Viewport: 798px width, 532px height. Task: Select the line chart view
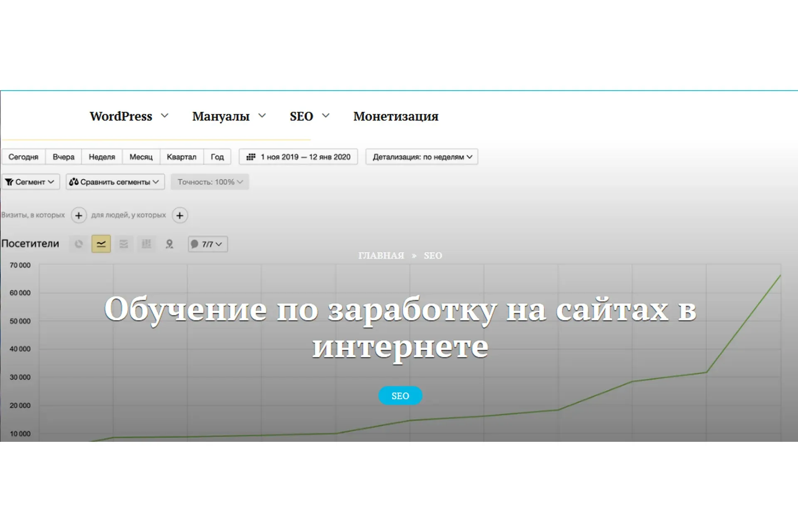click(101, 244)
